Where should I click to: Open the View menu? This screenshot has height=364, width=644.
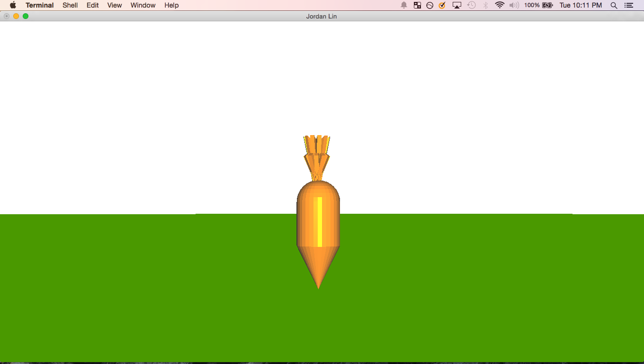(x=115, y=5)
